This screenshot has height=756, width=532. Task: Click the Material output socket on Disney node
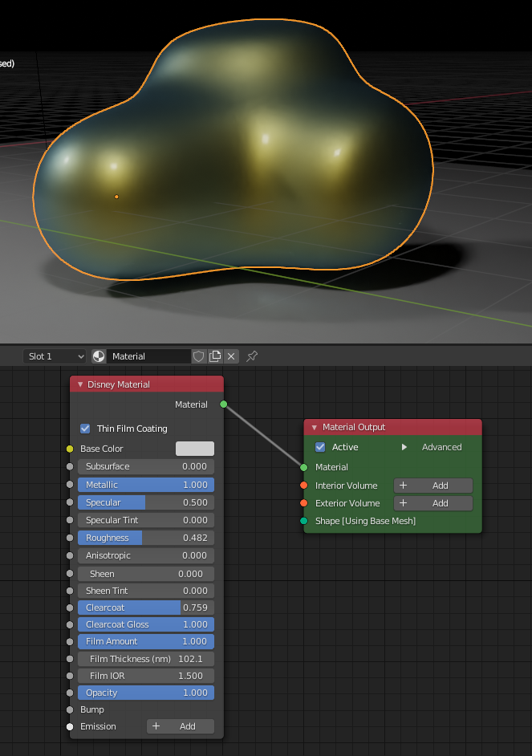pos(223,404)
